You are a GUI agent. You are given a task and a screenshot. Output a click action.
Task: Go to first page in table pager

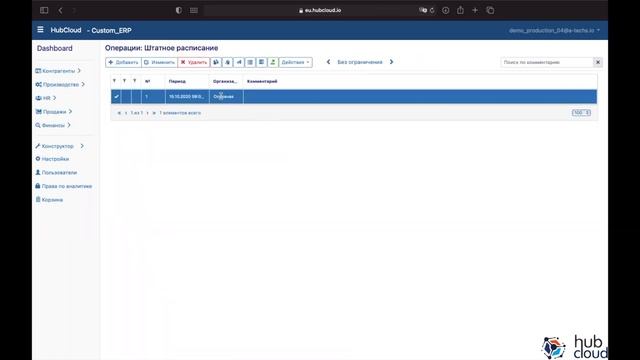click(x=119, y=113)
